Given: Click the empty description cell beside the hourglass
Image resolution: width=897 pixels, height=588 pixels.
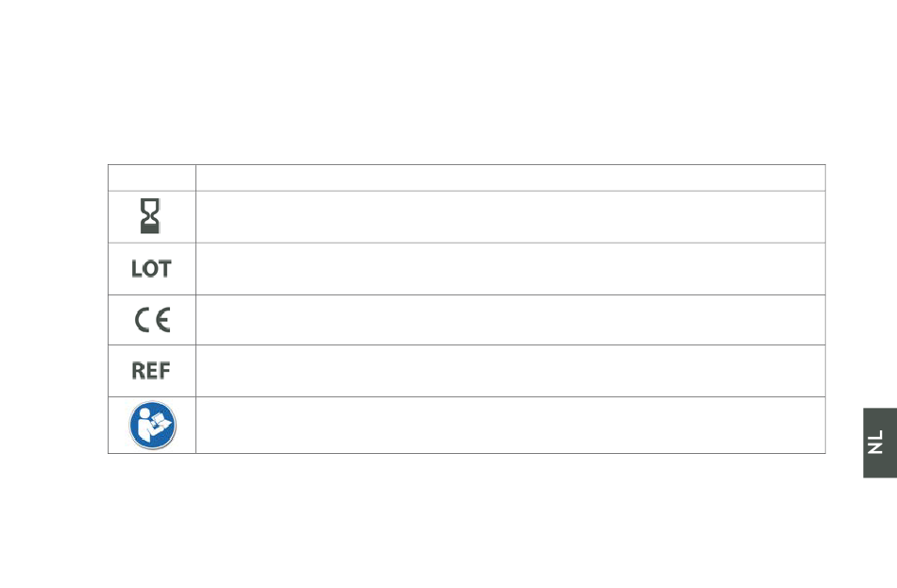Looking at the screenshot, I should (510, 217).
